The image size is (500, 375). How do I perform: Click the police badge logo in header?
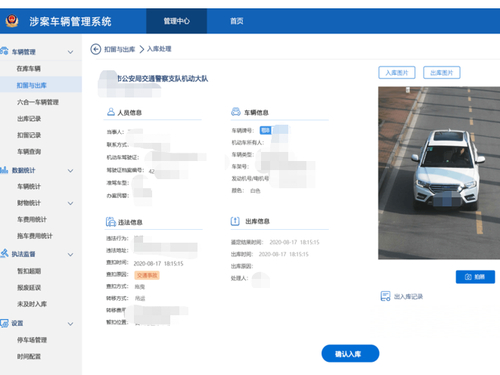point(12,21)
